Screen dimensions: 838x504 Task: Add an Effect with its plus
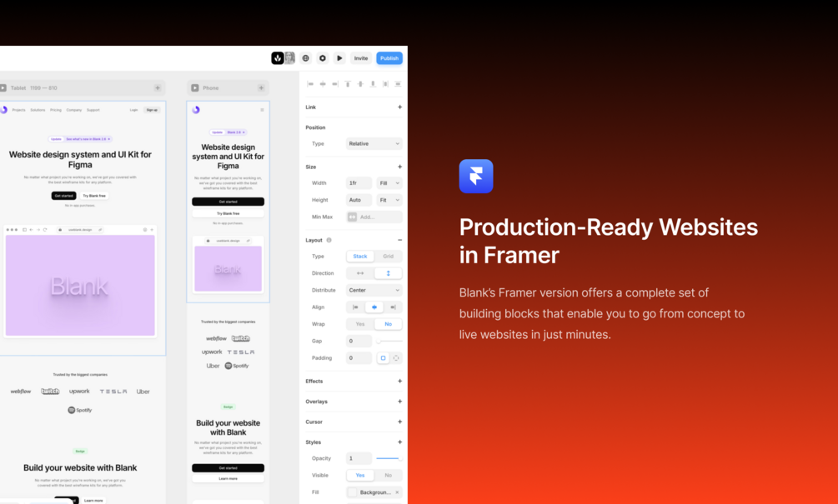coord(399,382)
